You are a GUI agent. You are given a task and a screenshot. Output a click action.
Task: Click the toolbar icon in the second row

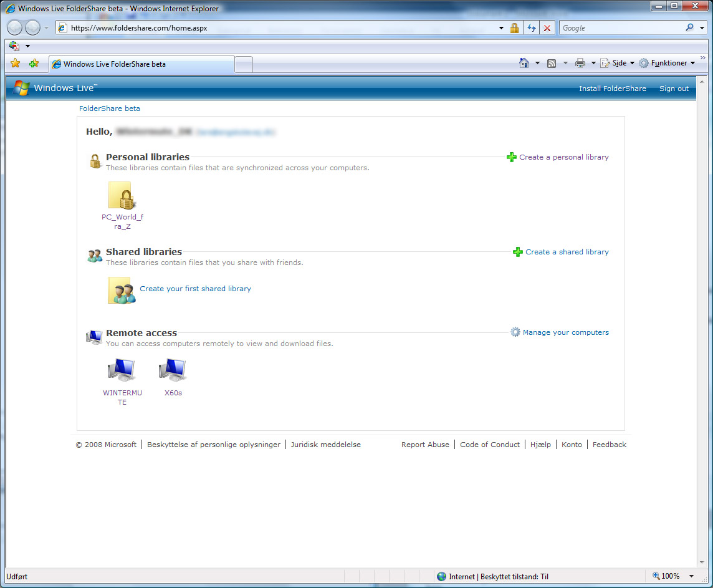click(x=14, y=46)
